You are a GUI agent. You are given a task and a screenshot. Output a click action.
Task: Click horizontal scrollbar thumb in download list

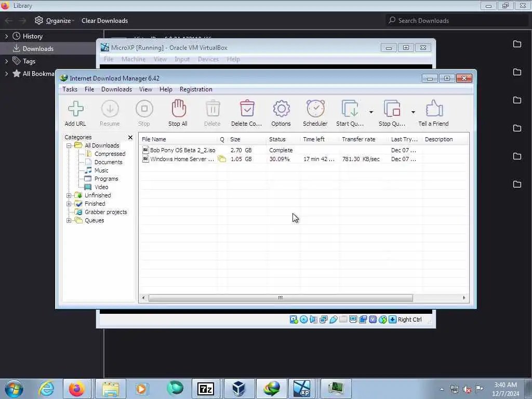[x=281, y=298]
